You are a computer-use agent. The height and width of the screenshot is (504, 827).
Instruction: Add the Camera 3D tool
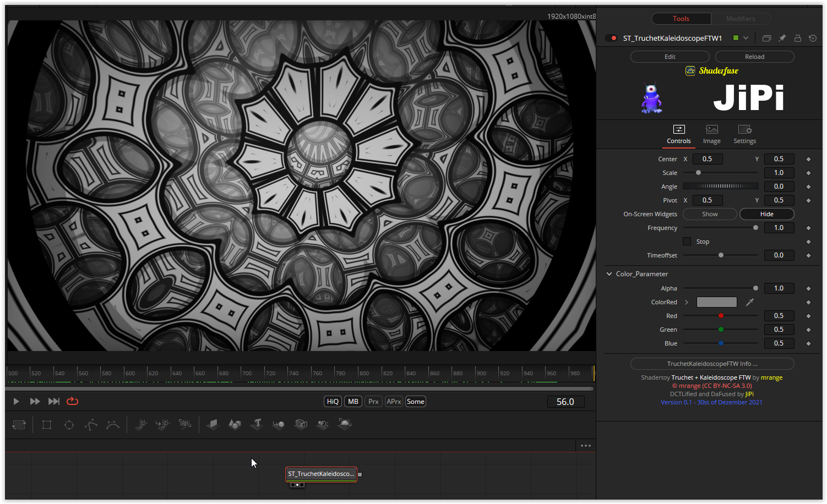pyautogui.click(x=301, y=424)
